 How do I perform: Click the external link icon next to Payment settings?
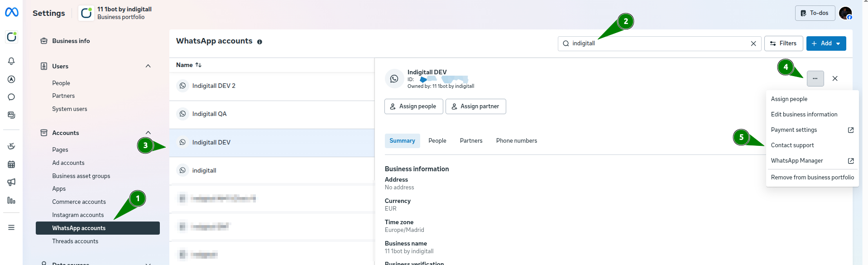(851, 130)
